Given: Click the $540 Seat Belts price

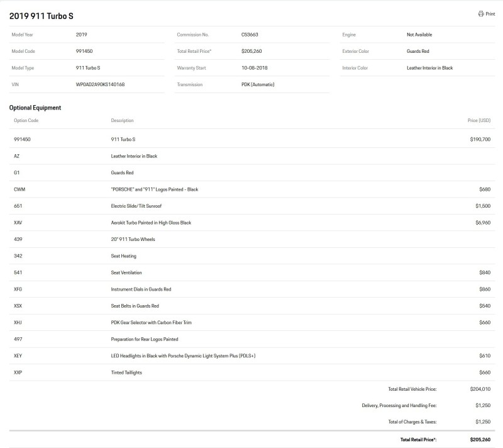Looking at the screenshot, I should pyautogui.click(x=485, y=306).
